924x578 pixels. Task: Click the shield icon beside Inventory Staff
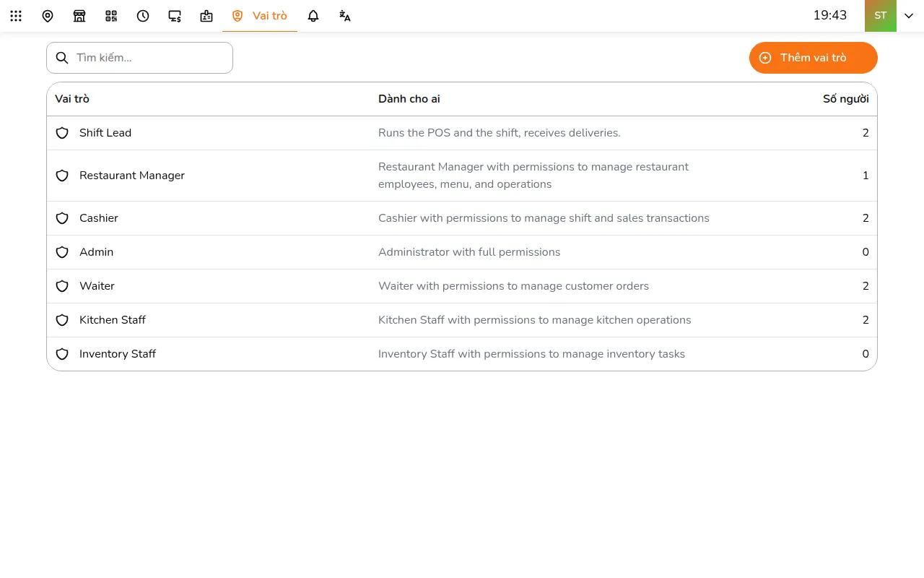(62, 354)
